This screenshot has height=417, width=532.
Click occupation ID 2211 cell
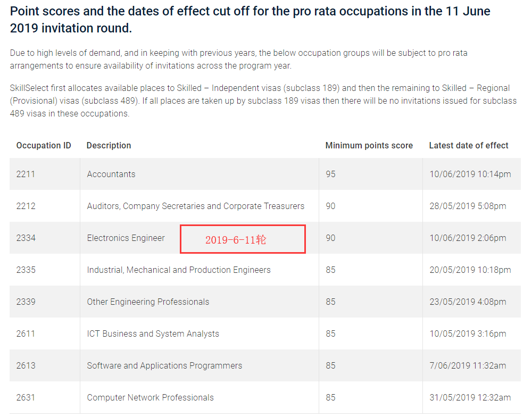click(26, 174)
